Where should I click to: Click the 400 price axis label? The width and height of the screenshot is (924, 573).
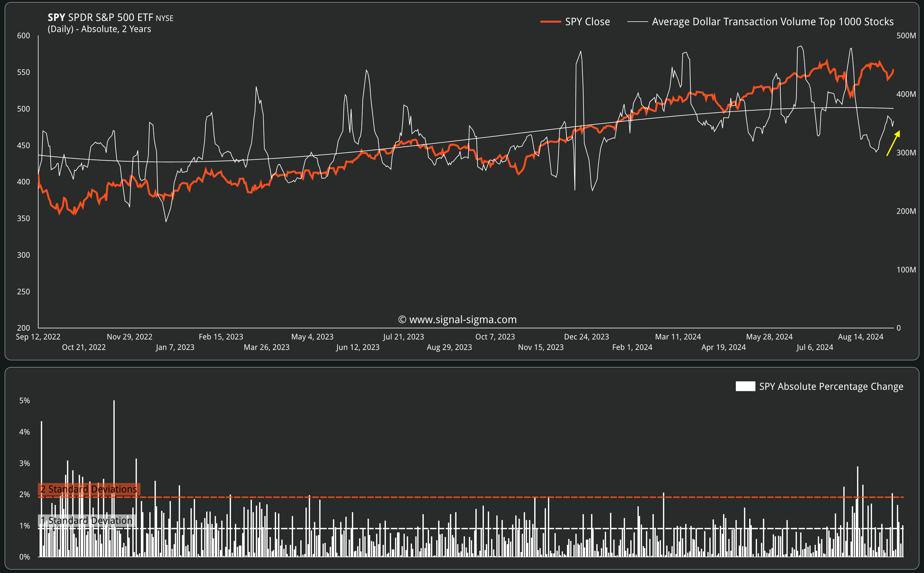[23, 182]
